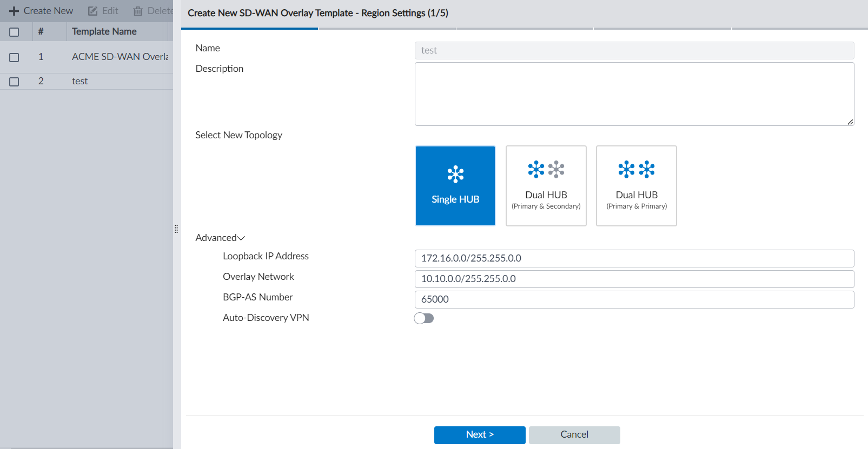This screenshot has width=868, height=449.
Task: Select the Single HUB topology icon
Action: 455,174
